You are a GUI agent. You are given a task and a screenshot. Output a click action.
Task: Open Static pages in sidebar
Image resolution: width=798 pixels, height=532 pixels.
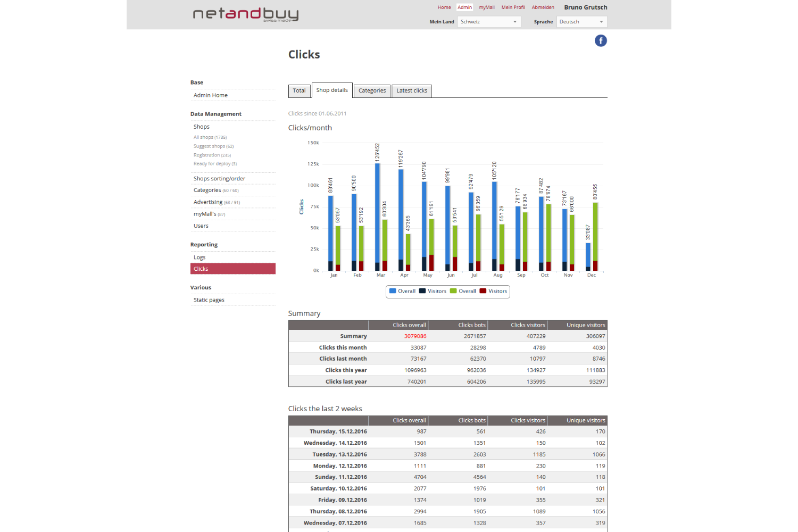click(x=209, y=300)
